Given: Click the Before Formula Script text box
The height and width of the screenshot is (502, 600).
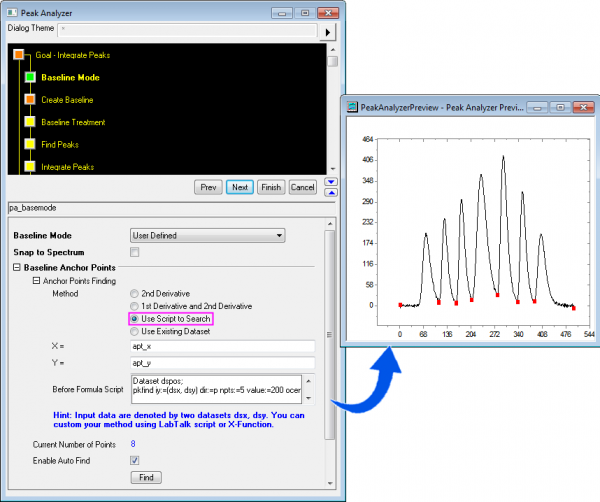Looking at the screenshot, I should tap(222, 387).
